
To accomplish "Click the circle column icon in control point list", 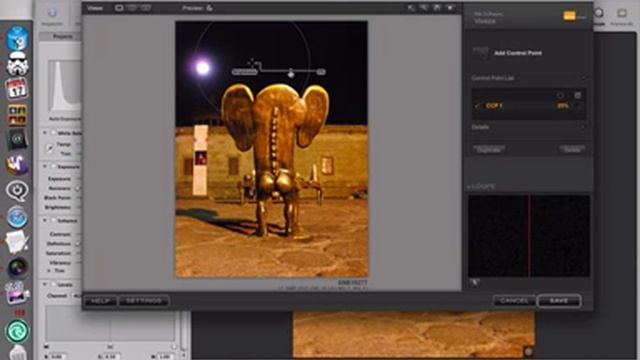I will [560, 95].
